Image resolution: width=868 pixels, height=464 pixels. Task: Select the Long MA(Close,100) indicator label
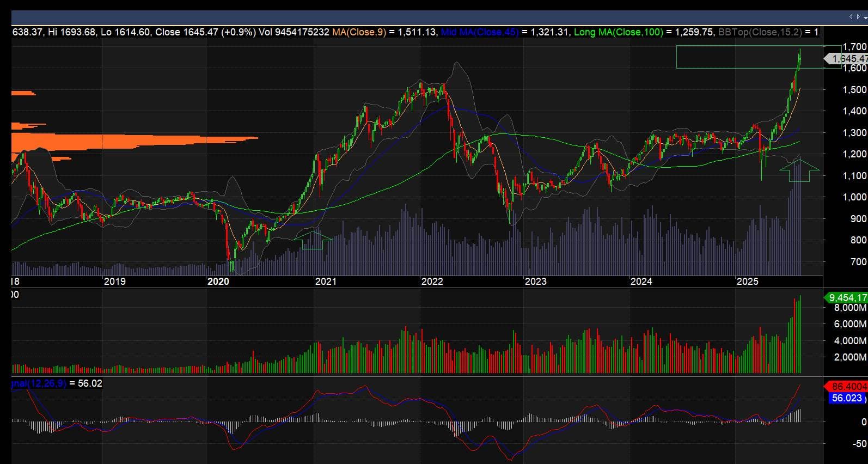coord(619,32)
